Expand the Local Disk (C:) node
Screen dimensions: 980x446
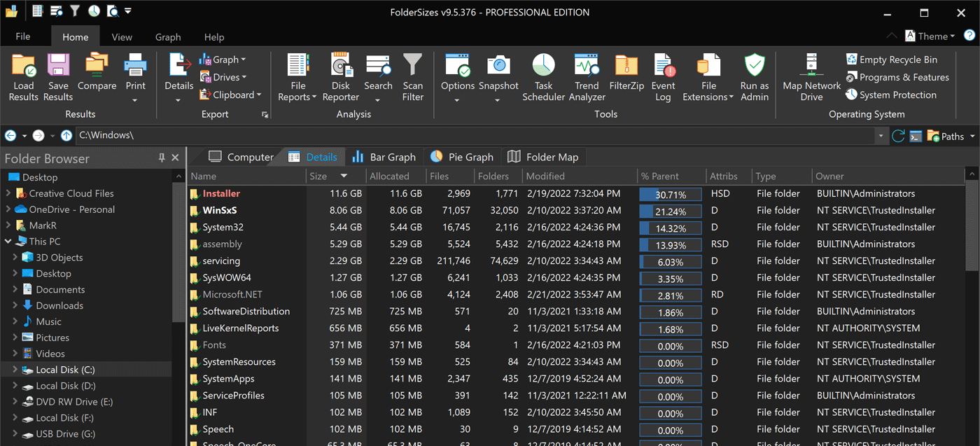[x=15, y=370]
